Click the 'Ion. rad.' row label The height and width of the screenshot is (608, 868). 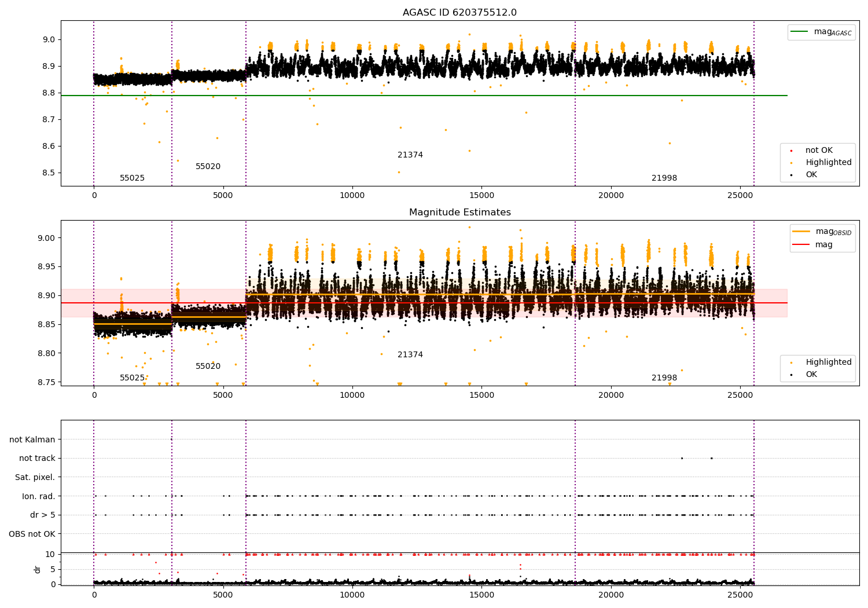pos(39,496)
